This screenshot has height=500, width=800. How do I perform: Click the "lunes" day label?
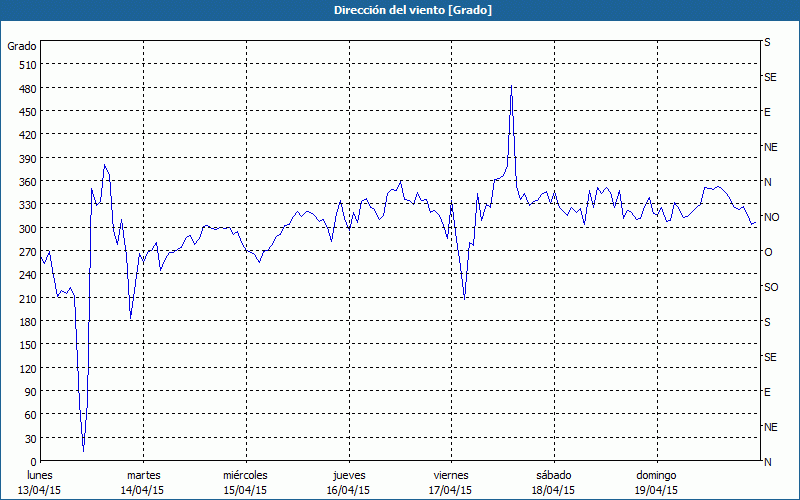40,475
